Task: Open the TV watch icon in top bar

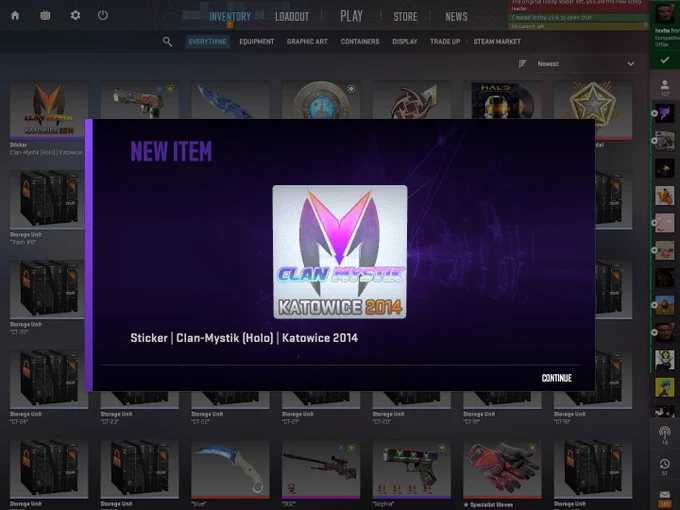Action: 45,16
